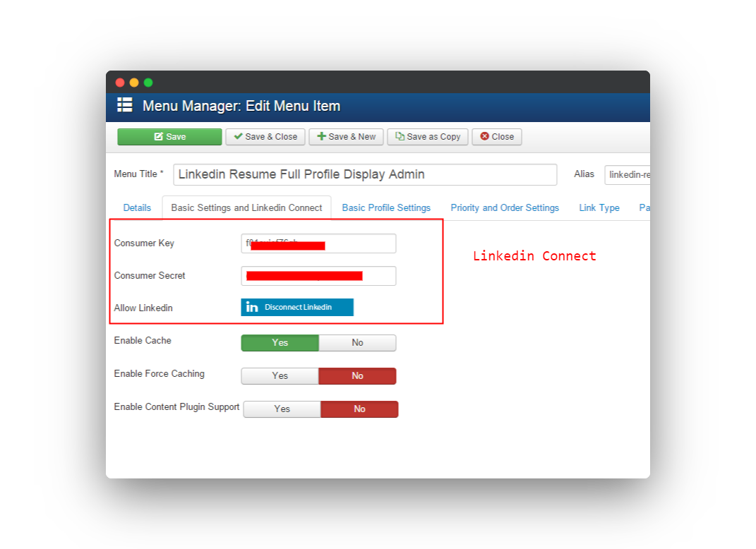The image size is (756, 549).
Task: Open the Details tab
Action: coord(137,207)
